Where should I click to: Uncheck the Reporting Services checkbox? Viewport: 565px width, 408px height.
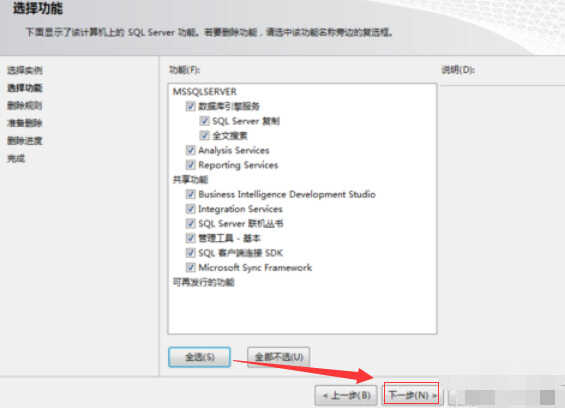coord(190,165)
